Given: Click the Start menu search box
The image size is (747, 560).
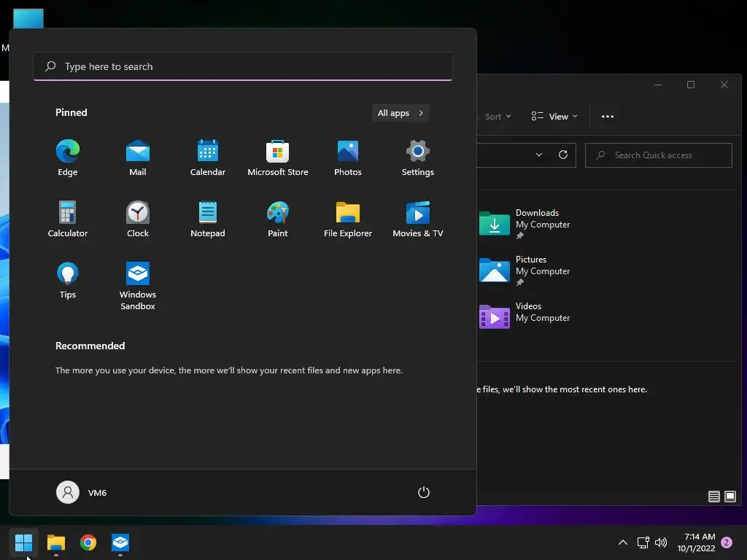Looking at the screenshot, I should pyautogui.click(x=243, y=66).
